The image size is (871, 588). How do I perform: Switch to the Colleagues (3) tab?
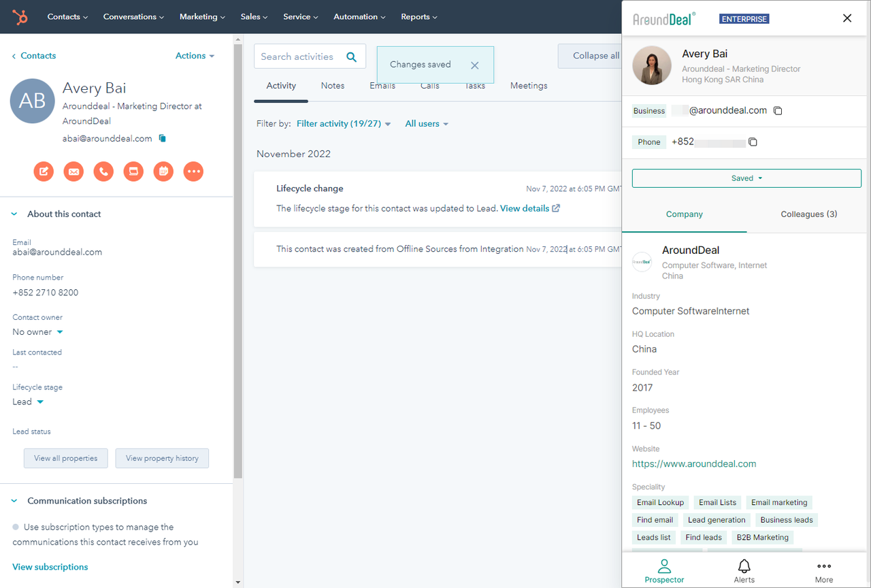click(808, 214)
